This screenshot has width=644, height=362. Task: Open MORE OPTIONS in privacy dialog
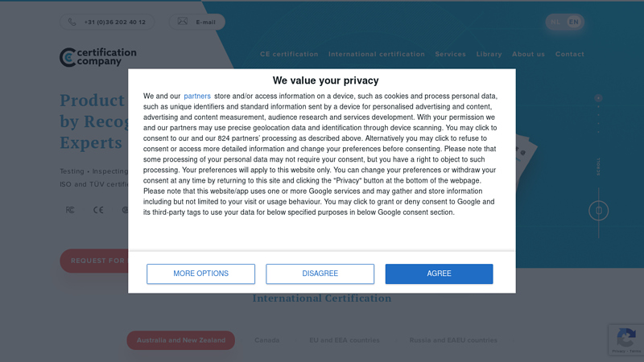[200, 274]
